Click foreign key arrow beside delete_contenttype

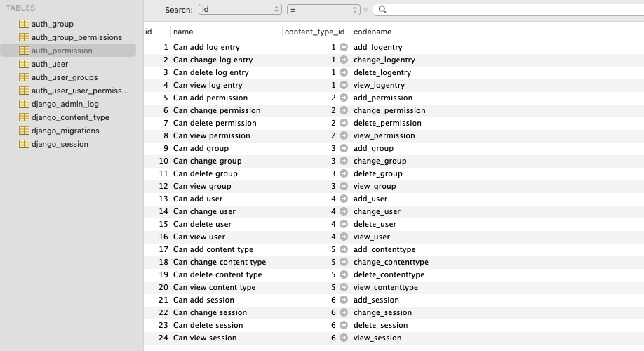coord(344,275)
